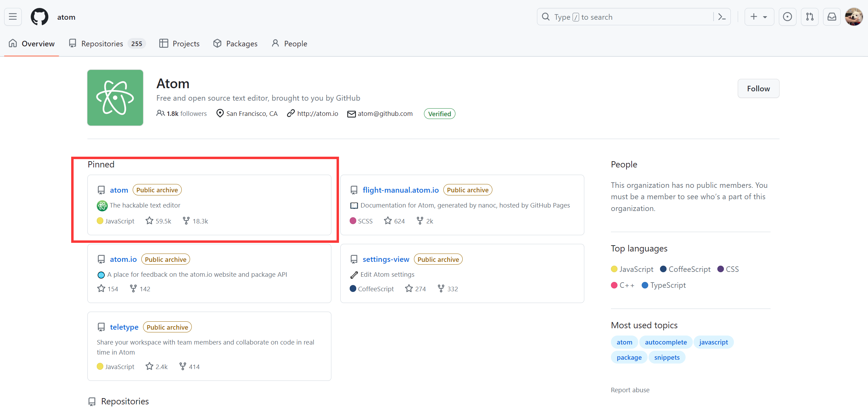Viewport: 868px width, 413px height.
Task: Filter by CoffeeScript in Top languages
Action: [685, 269]
